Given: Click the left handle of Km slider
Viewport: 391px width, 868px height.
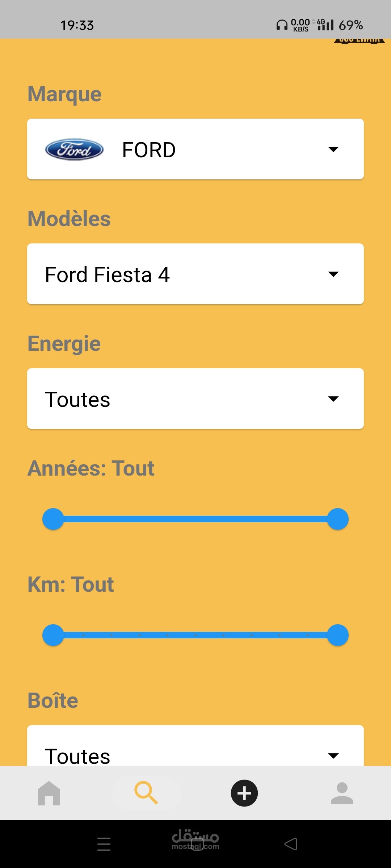Looking at the screenshot, I should click(53, 635).
